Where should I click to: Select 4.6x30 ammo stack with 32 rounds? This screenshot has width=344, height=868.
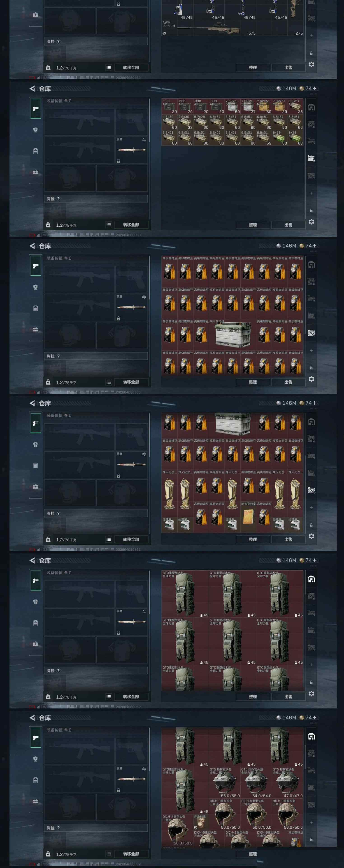coord(185,122)
